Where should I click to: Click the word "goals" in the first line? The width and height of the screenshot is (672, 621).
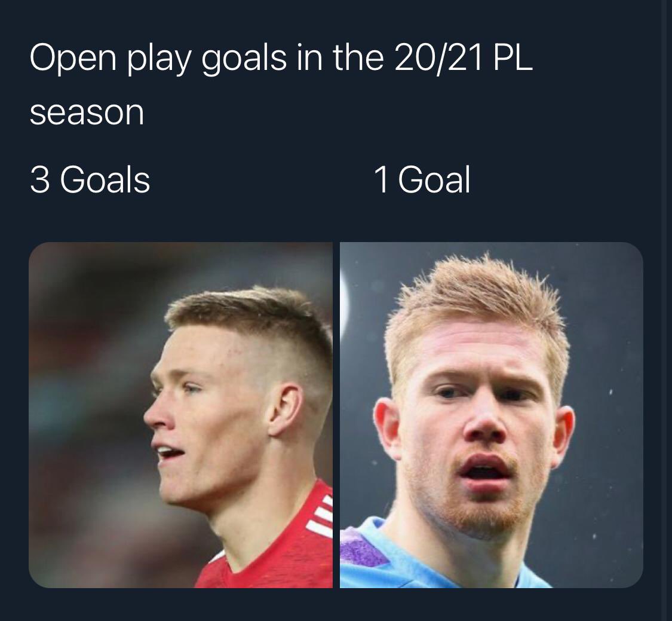coord(244,60)
